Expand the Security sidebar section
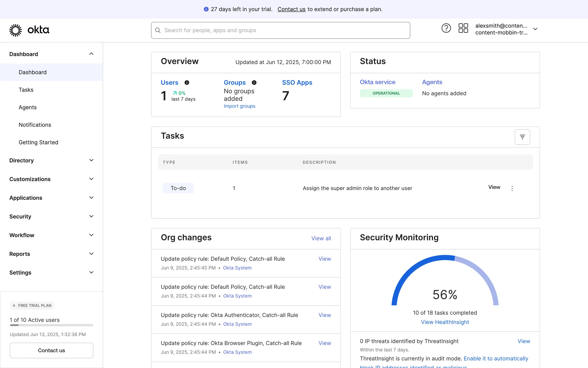588x368 pixels. tap(91, 217)
